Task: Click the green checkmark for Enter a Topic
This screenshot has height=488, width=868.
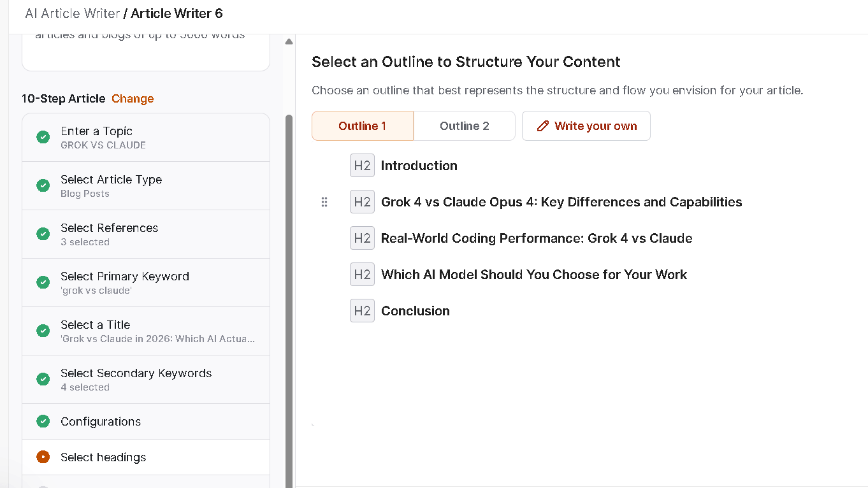Action: pos(43,137)
